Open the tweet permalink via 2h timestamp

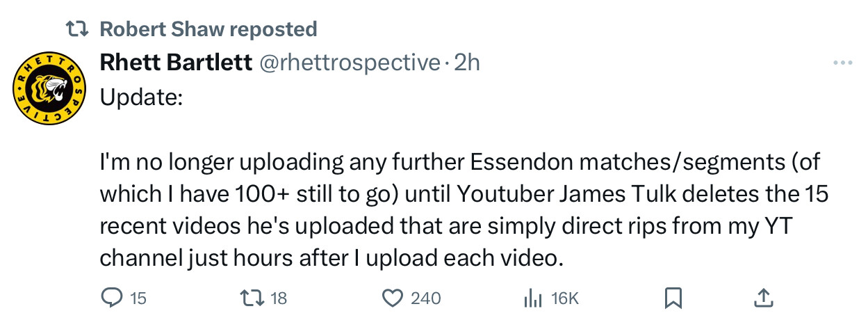click(466, 63)
